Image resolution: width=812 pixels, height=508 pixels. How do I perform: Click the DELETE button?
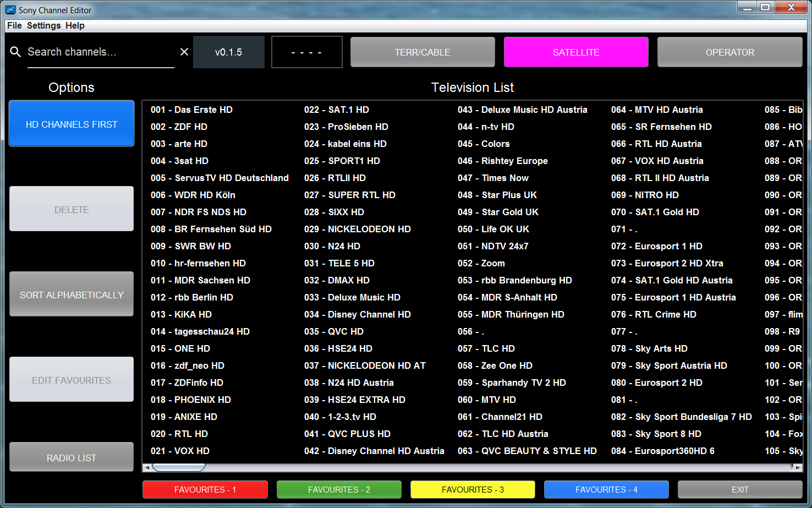pos(72,209)
